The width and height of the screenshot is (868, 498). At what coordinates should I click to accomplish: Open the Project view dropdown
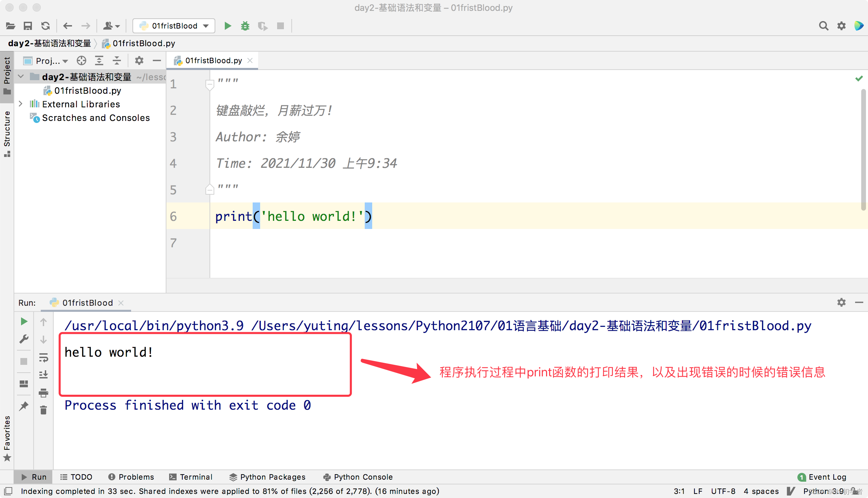point(46,61)
